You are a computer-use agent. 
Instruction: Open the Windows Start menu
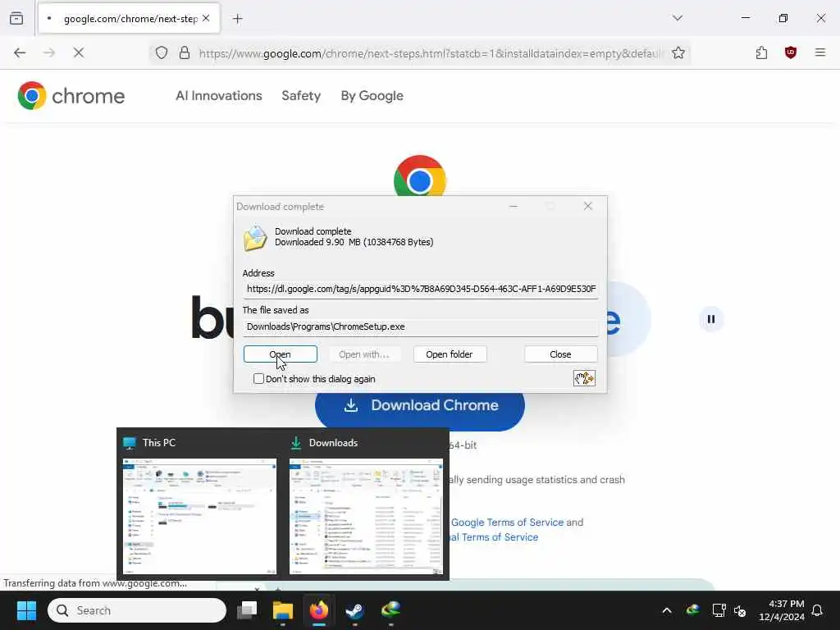click(26, 610)
